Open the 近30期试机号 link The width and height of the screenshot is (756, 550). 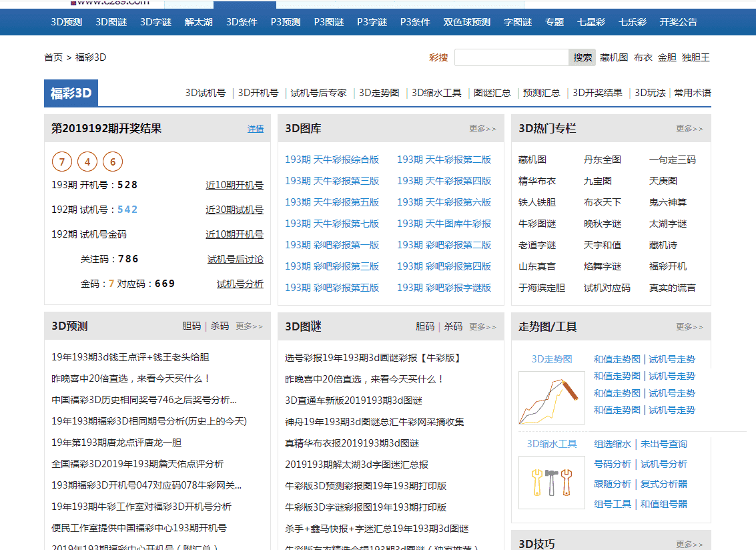click(234, 210)
